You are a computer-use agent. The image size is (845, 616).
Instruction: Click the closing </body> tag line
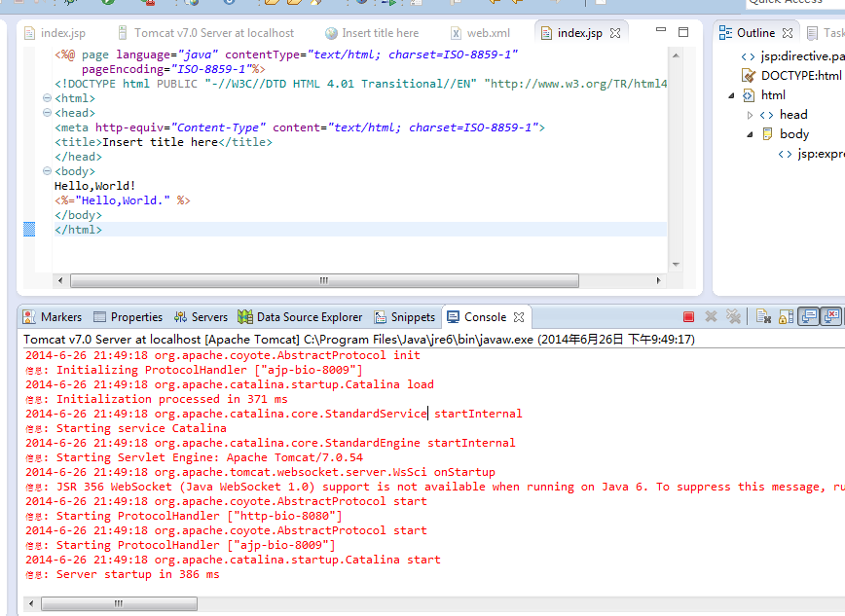[x=78, y=215]
